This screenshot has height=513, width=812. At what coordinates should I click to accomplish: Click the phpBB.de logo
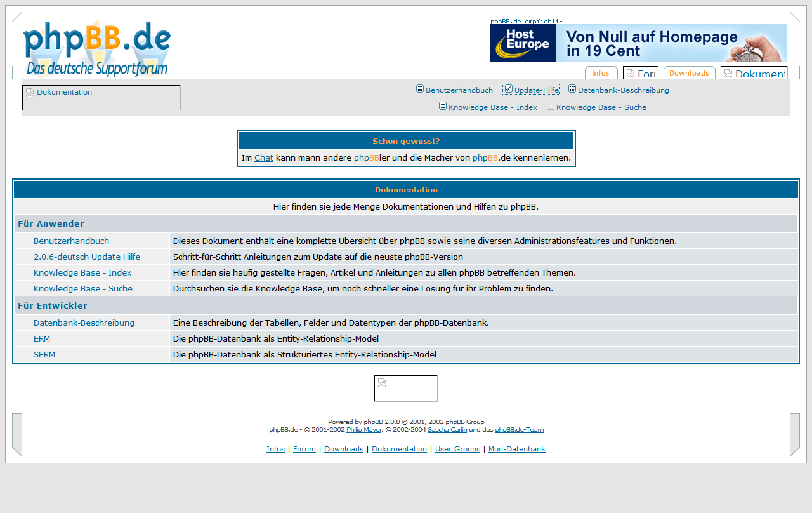point(97,48)
